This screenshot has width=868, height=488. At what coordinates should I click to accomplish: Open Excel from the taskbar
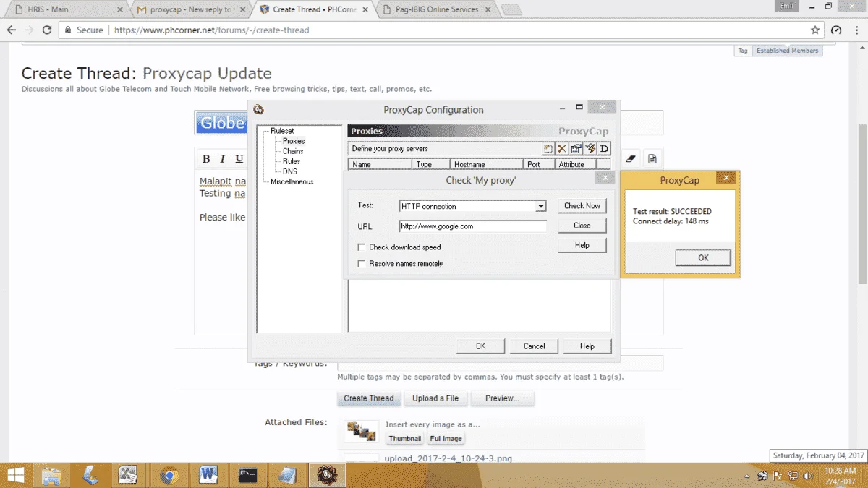[x=129, y=475]
